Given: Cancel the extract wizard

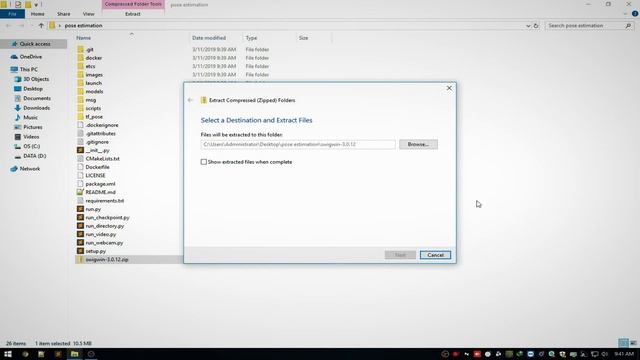Looking at the screenshot, I should click(x=435, y=255).
